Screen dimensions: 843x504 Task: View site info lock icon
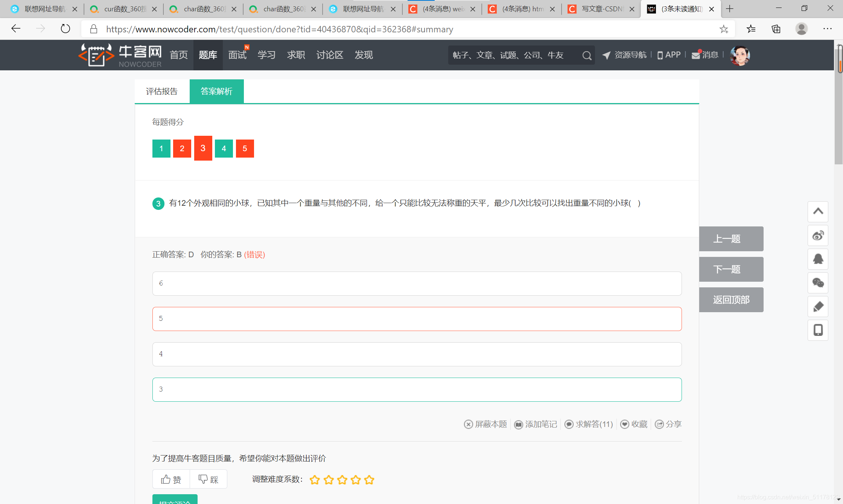94,29
